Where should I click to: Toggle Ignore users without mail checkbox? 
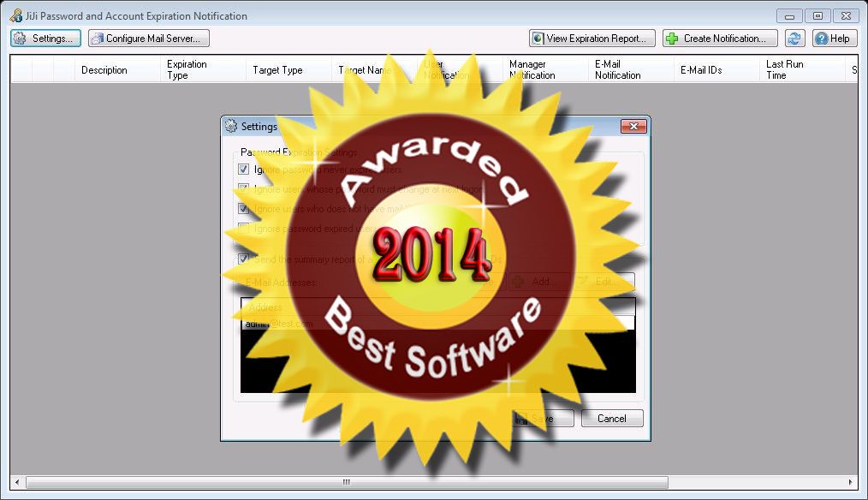point(244,208)
